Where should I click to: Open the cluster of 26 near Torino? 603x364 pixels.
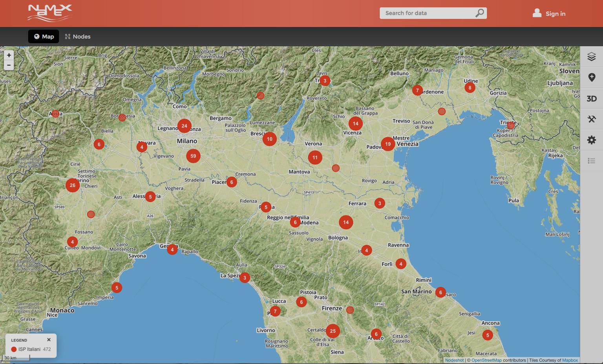[72, 185]
